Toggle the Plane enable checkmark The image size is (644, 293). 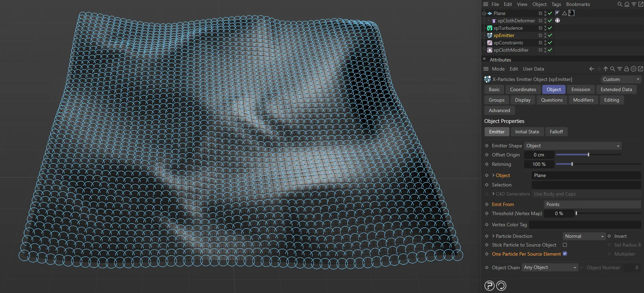[550, 13]
